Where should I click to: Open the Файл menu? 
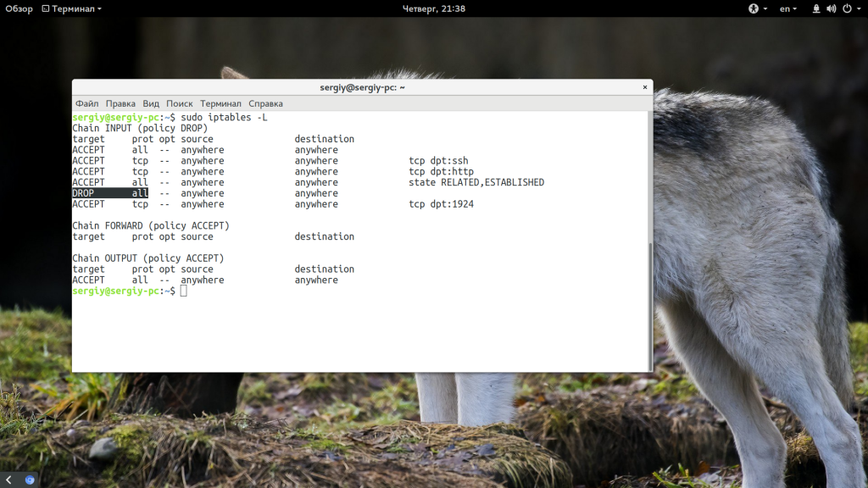(86, 103)
